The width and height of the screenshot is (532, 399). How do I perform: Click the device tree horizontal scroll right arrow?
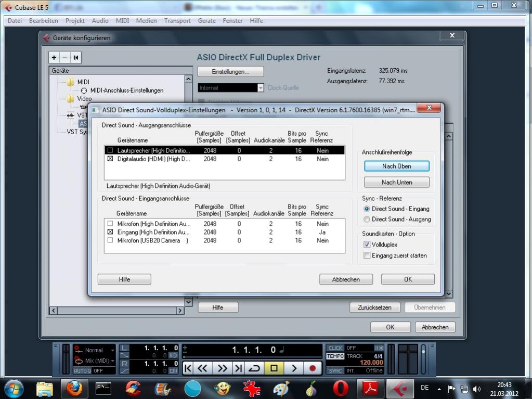point(180,311)
